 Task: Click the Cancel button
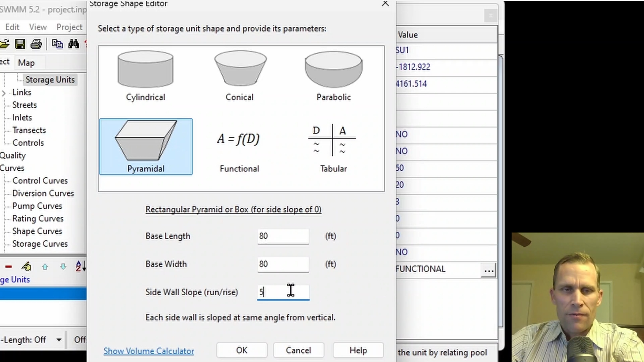(x=299, y=350)
